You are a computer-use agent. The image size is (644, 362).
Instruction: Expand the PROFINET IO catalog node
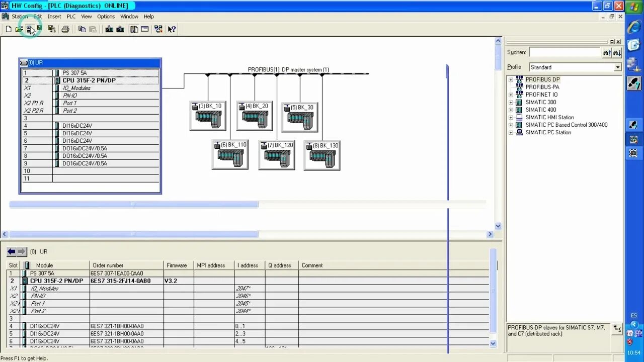(511, 95)
